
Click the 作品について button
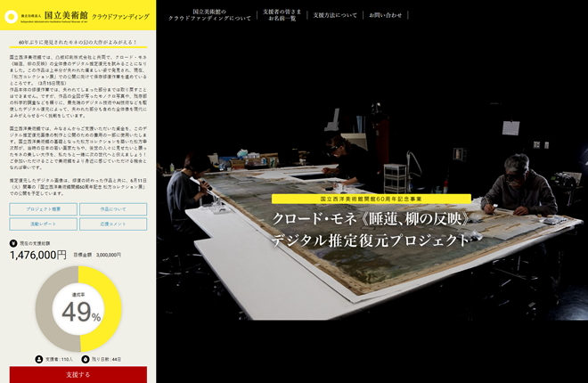[x=113, y=209]
